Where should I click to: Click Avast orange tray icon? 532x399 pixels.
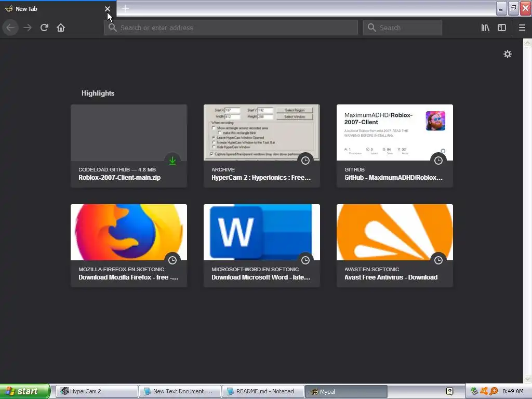pyautogui.click(x=484, y=391)
